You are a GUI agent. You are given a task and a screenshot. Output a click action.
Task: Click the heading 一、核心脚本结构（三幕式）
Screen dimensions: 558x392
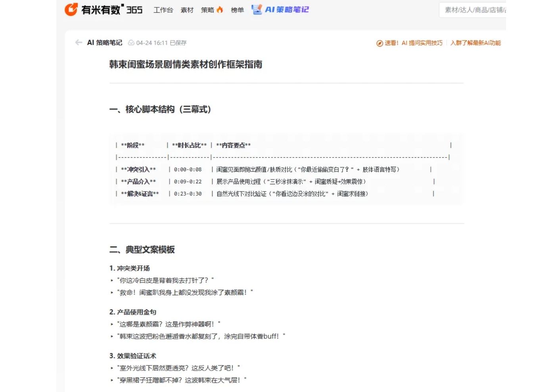click(x=160, y=109)
